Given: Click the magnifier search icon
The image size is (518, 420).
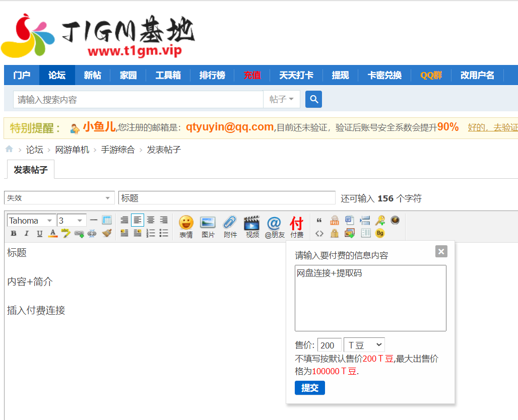Looking at the screenshot, I should pyautogui.click(x=313, y=99).
